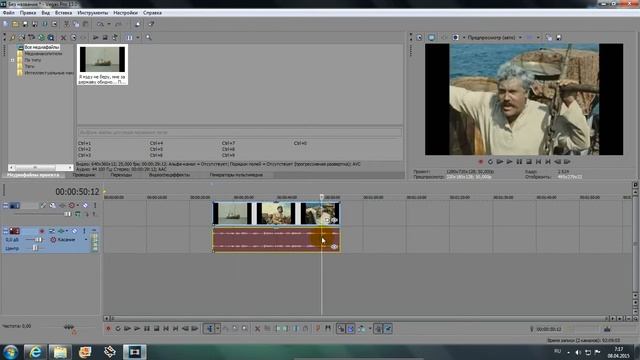Toggle Ignore Event Grouping button

388,328
